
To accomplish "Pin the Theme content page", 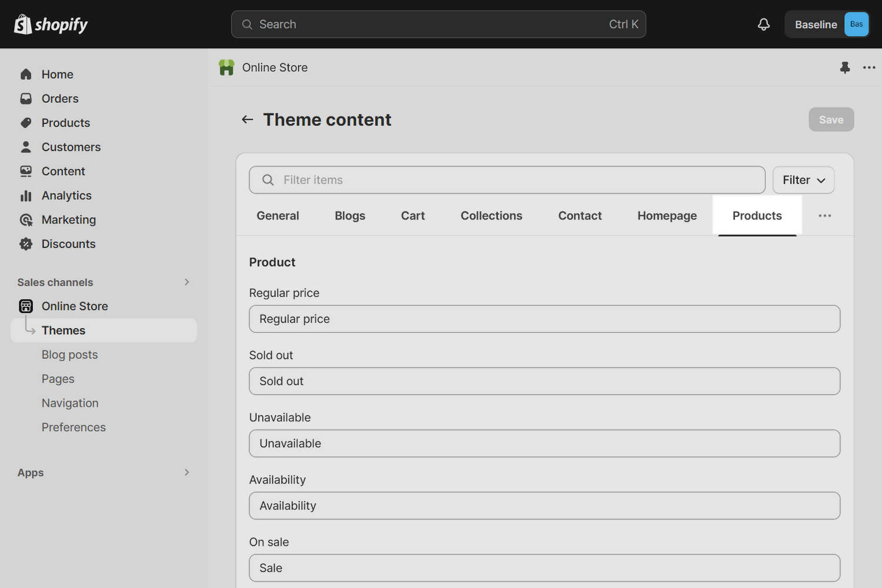I will point(845,68).
